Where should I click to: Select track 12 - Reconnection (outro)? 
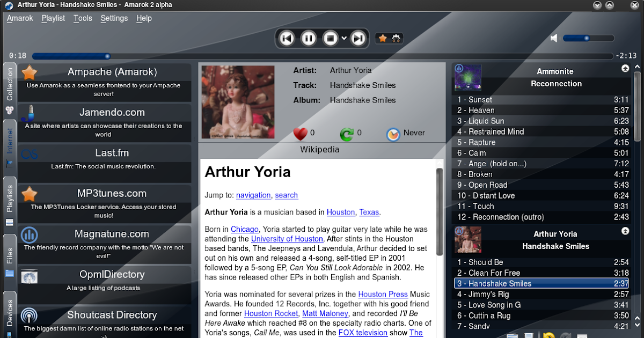click(543, 217)
